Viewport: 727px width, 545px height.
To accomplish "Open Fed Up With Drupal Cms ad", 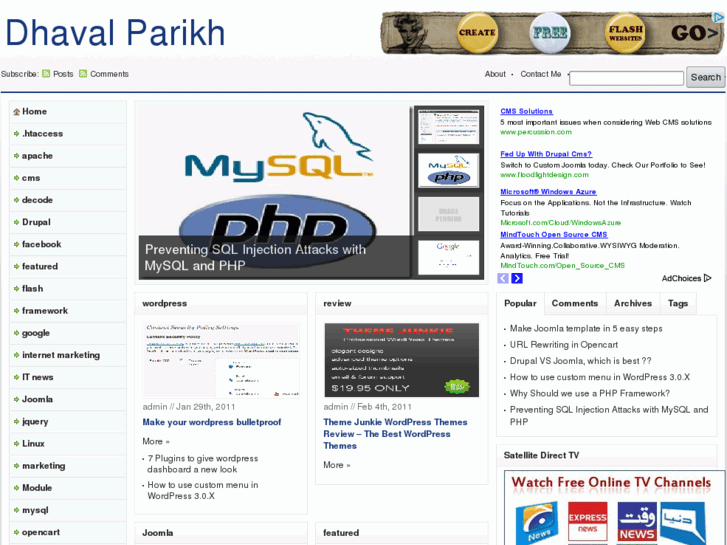I will click(x=546, y=154).
